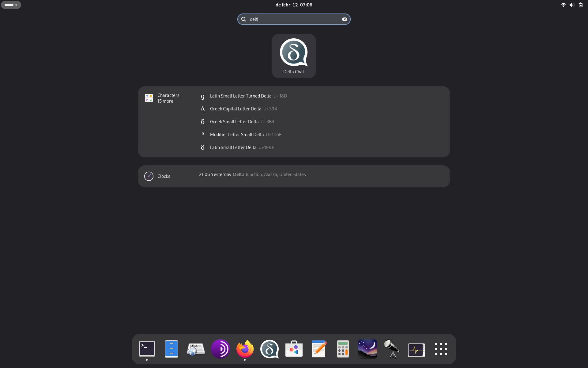
Task: Open the News reader dock icon
Action: (196, 349)
